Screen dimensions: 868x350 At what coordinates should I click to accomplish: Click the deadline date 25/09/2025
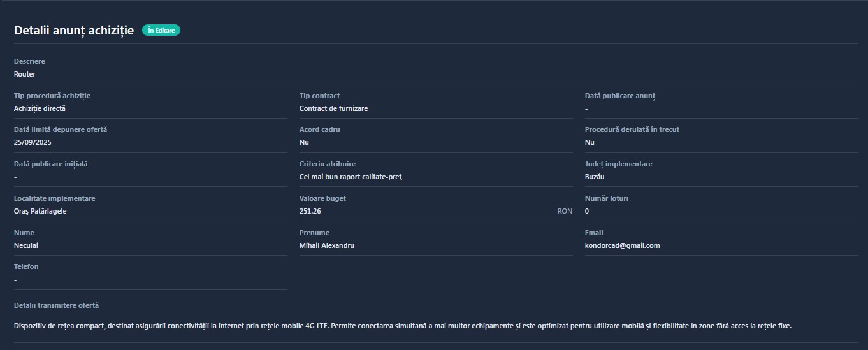(x=33, y=142)
